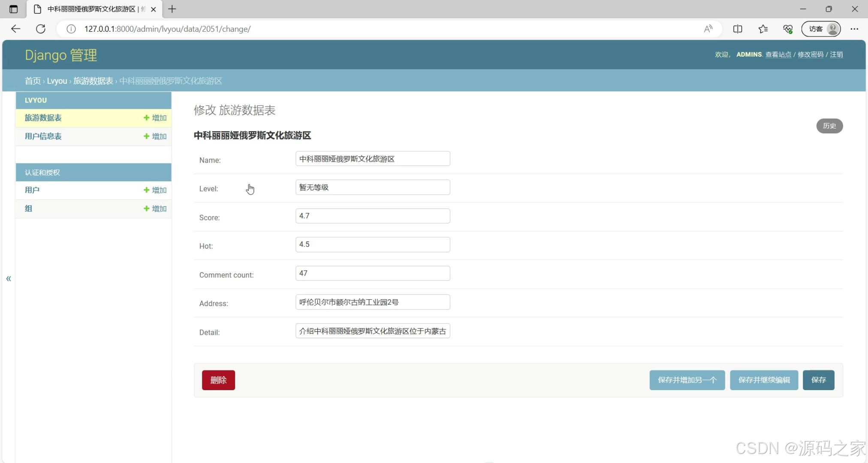
Task: Open read aloud icon in address bar
Action: point(708,29)
